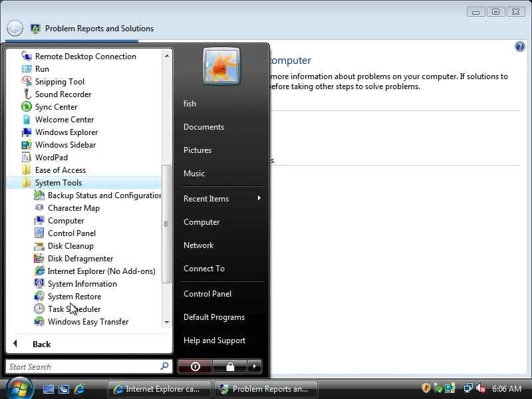The image size is (532, 399).
Task: Collapse the System Tools folder
Action: coord(84,182)
